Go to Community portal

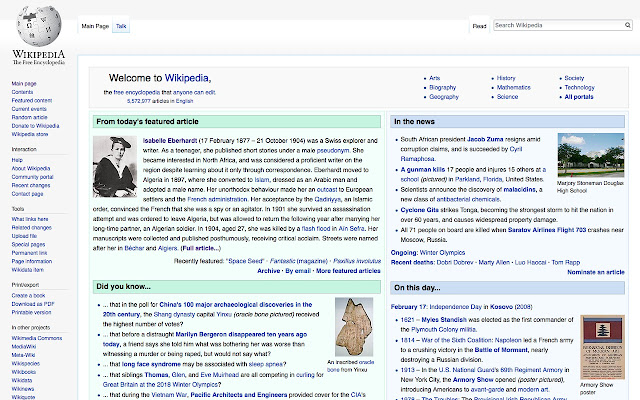(33, 177)
